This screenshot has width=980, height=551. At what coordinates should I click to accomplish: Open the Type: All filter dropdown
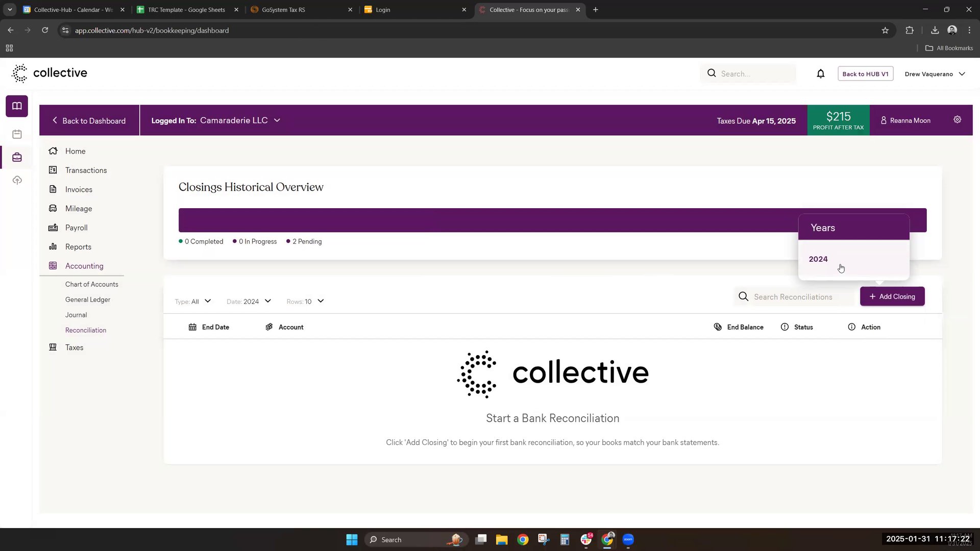pos(193,302)
